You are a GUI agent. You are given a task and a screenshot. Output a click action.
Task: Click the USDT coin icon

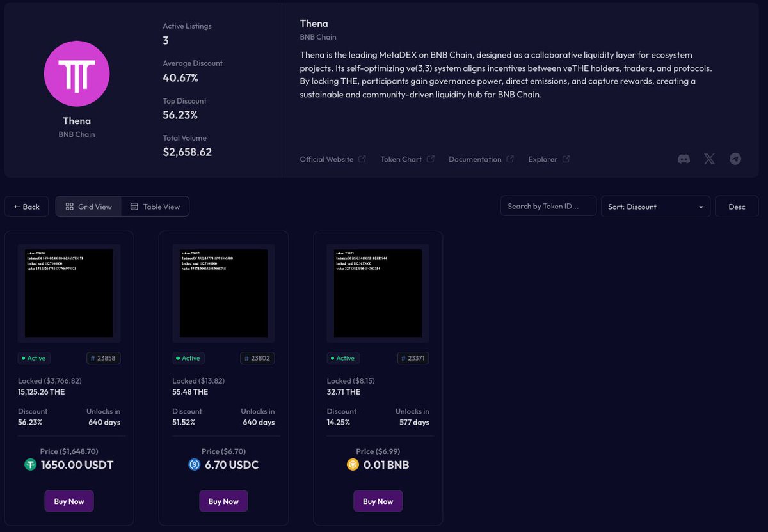(x=30, y=465)
